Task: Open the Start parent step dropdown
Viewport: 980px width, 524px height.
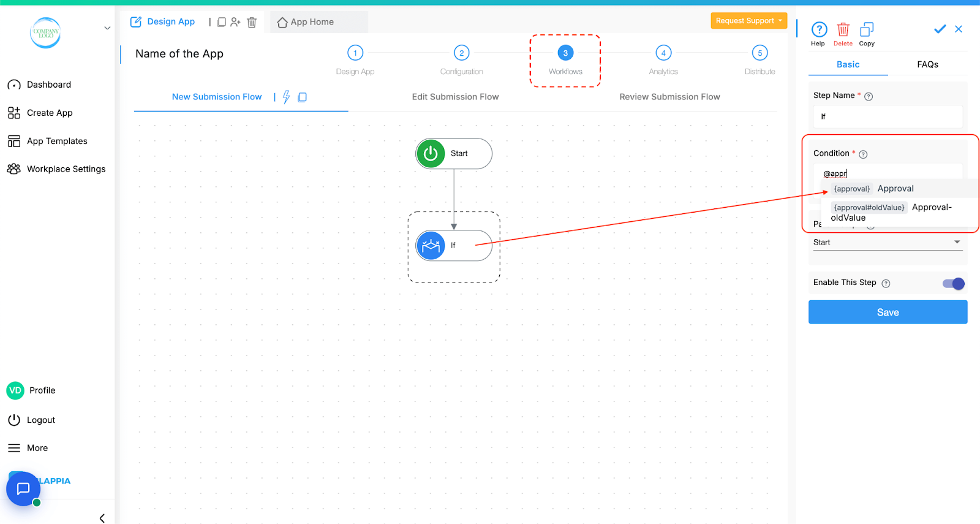Action: (x=888, y=242)
